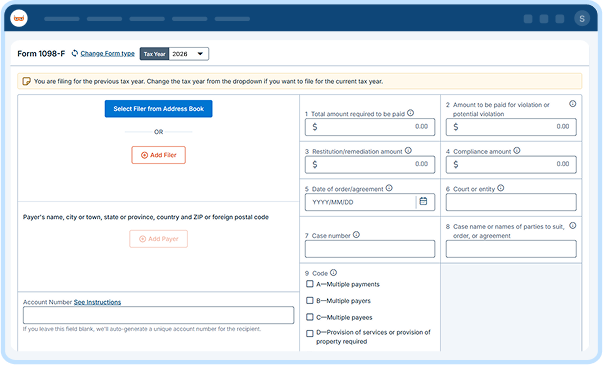Click info icon next to Court or entity
The width and height of the screenshot is (603, 365).
[x=501, y=188]
